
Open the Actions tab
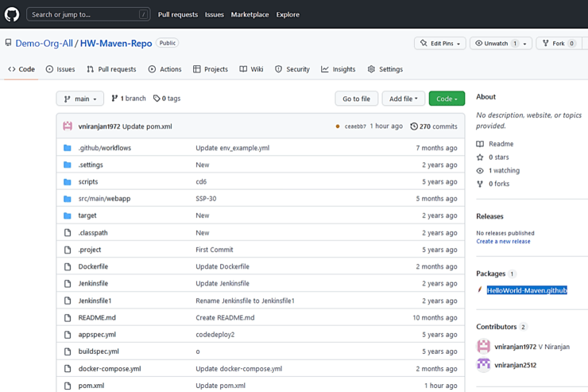point(165,69)
